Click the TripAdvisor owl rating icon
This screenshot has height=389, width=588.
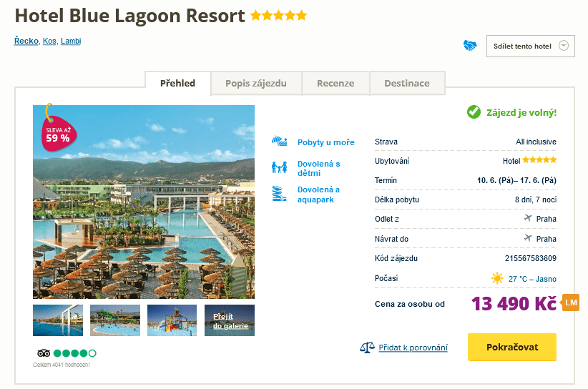pos(43,353)
